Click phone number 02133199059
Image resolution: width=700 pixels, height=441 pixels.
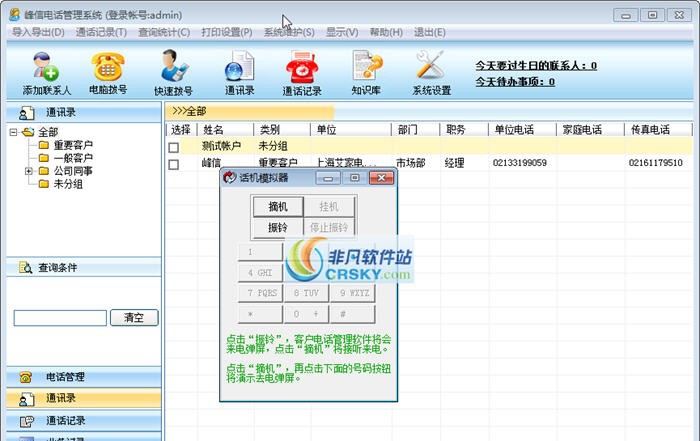pos(520,163)
